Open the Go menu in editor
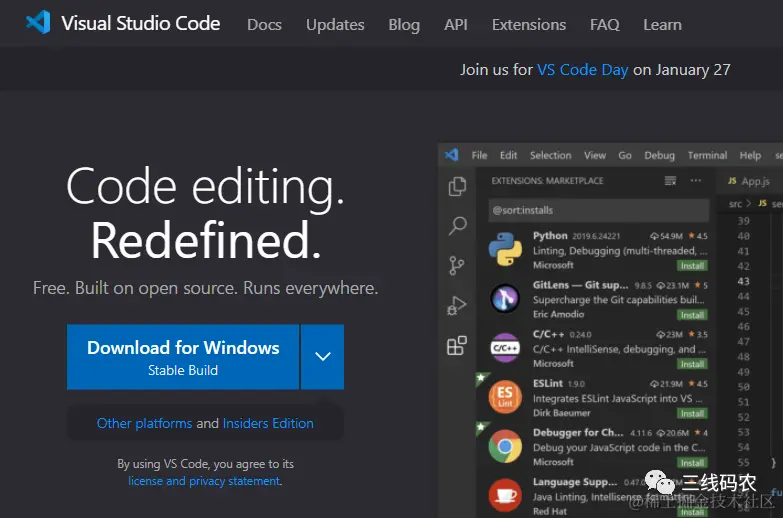The height and width of the screenshot is (518, 783). pos(625,155)
